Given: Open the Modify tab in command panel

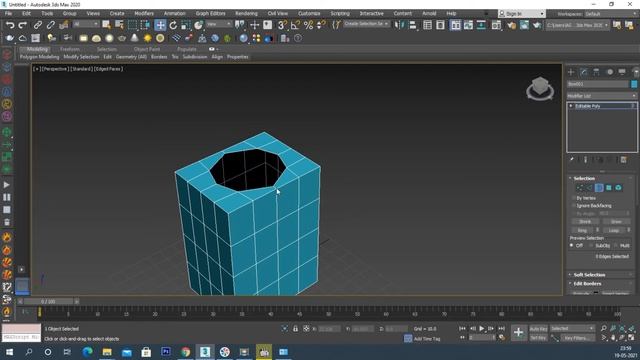Looking at the screenshot, I should [584, 72].
